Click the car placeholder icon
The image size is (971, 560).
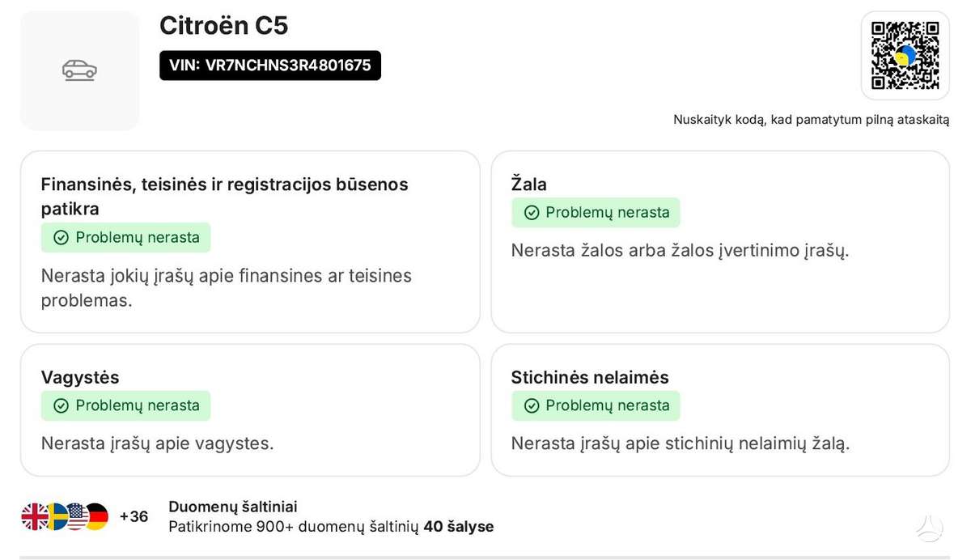point(79,70)
